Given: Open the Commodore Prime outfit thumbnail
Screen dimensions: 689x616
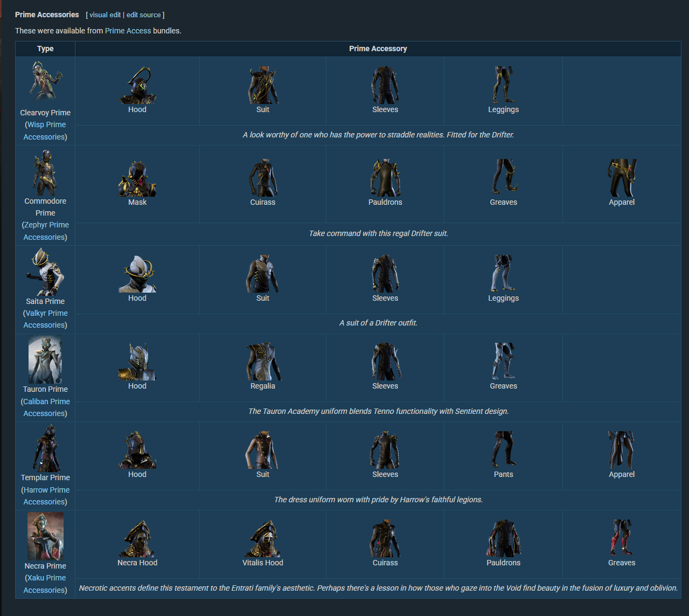Looking at the screenshot, I should [45, 172].
